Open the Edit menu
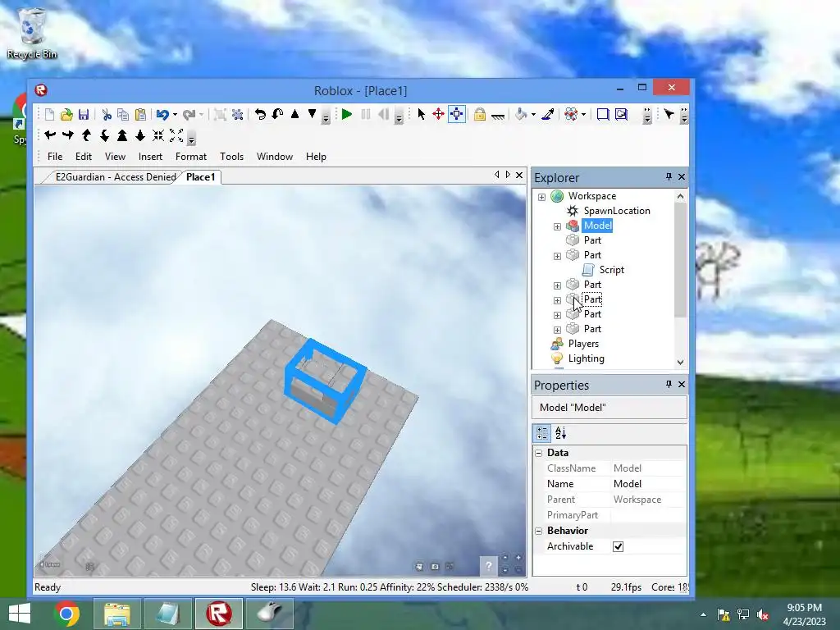 pos(84,157)
